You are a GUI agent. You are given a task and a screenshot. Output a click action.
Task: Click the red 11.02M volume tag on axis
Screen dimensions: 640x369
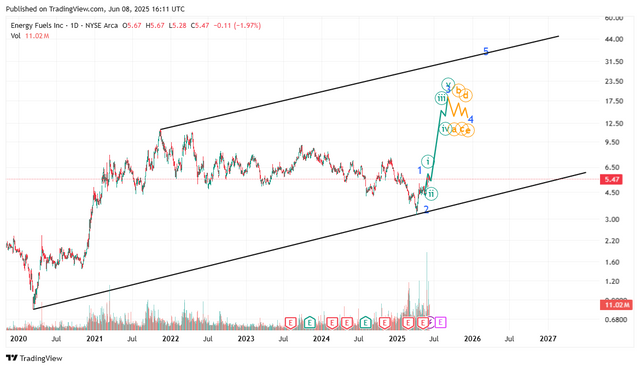tap(616, 305)
